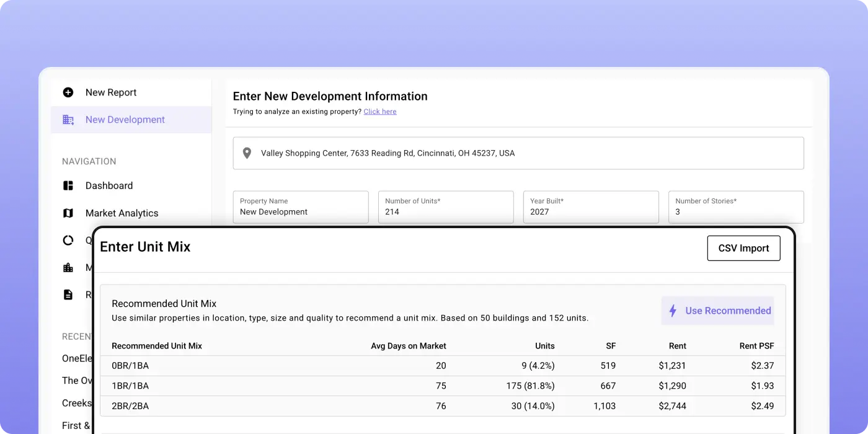Click the Property Name field

pos(301,207)
